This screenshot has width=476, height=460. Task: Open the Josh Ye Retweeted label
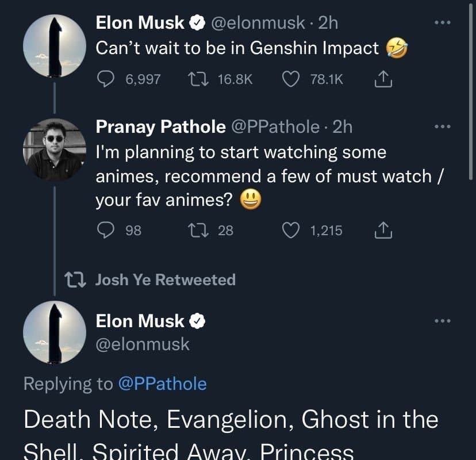(165, 280)
